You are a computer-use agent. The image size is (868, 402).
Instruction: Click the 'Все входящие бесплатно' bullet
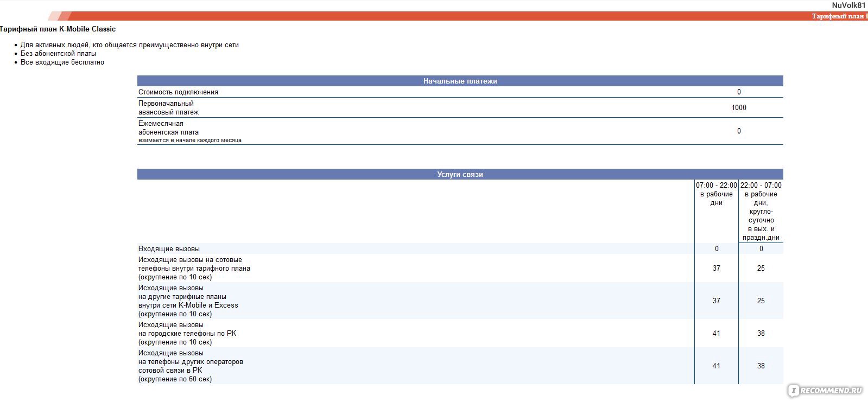pyautogui.click(x=62, y=62)
